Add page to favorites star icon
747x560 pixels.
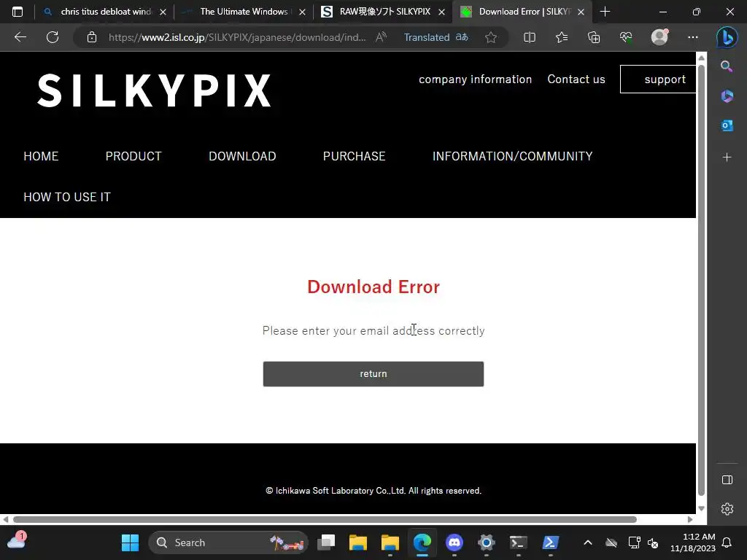491,37
